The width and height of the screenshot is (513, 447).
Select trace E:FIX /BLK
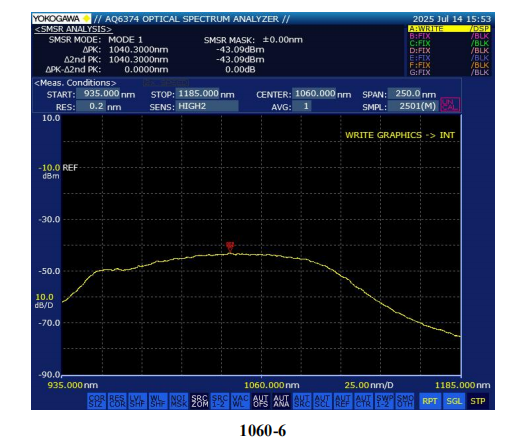click(x=449, y=58)
